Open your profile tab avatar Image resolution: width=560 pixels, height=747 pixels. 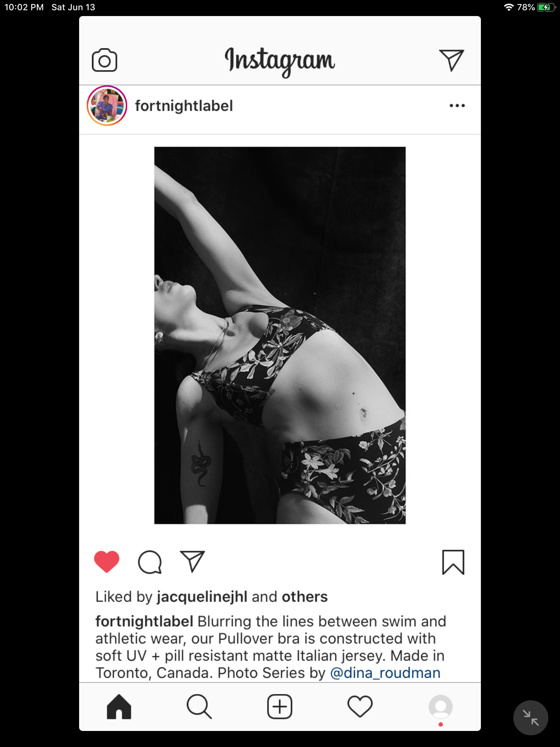440,707
